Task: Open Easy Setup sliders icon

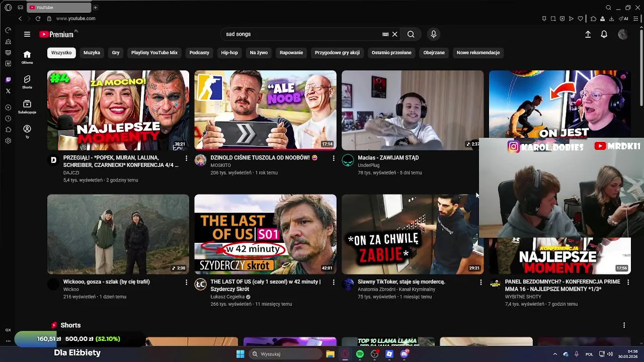Action: point(635,19)
